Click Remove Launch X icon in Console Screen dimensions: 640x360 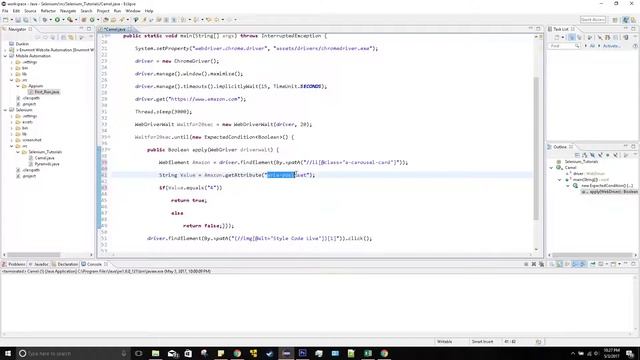(534, 264)
